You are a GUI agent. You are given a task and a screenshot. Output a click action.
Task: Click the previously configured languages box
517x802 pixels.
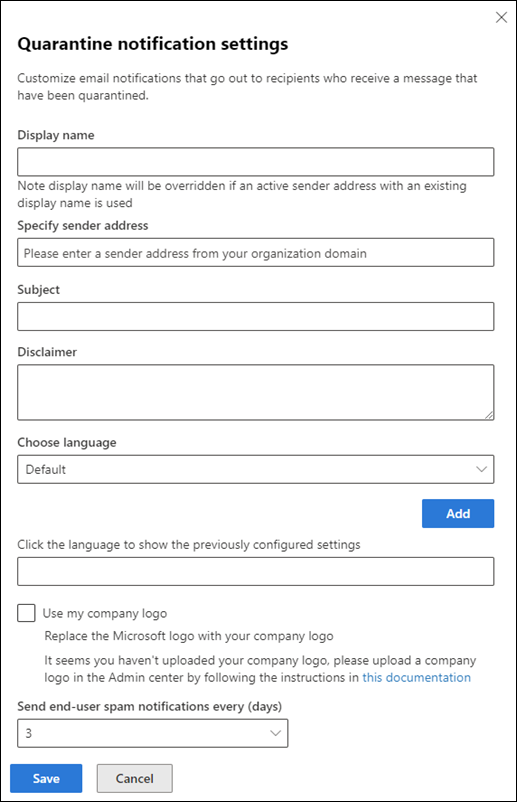click(x=256, y=571)
